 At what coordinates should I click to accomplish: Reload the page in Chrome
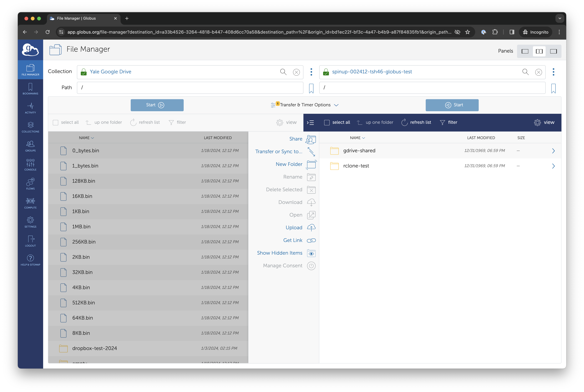48,32
